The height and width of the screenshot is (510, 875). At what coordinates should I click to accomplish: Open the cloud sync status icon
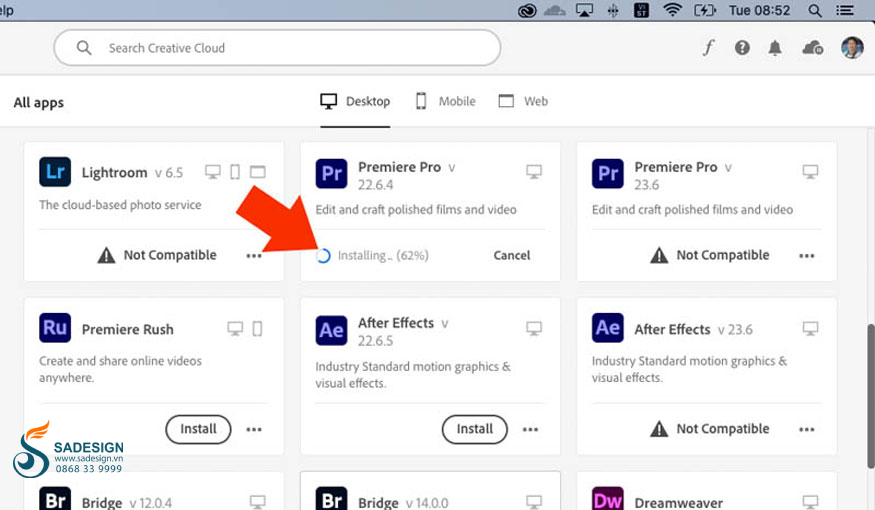click(x=812, y=48)
